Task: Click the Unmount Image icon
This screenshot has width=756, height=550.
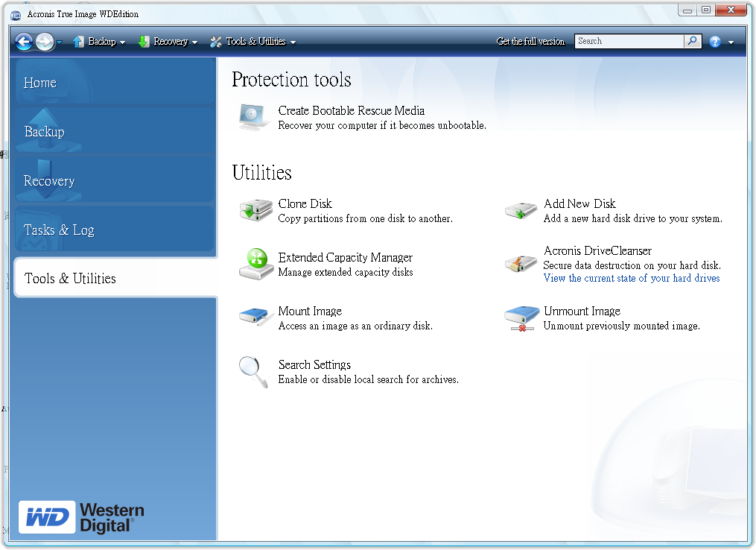Action: (521, 319)
